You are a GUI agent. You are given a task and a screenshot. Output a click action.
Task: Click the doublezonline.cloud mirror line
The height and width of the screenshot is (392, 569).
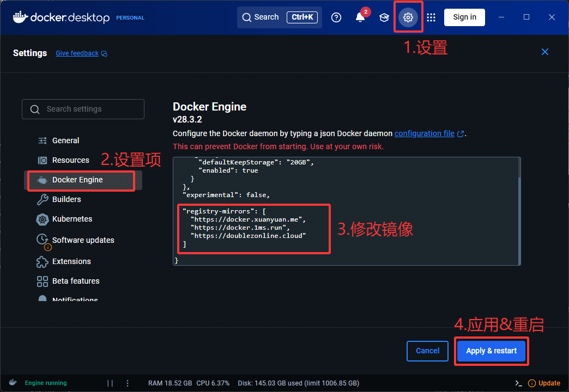tap(248, 235)
